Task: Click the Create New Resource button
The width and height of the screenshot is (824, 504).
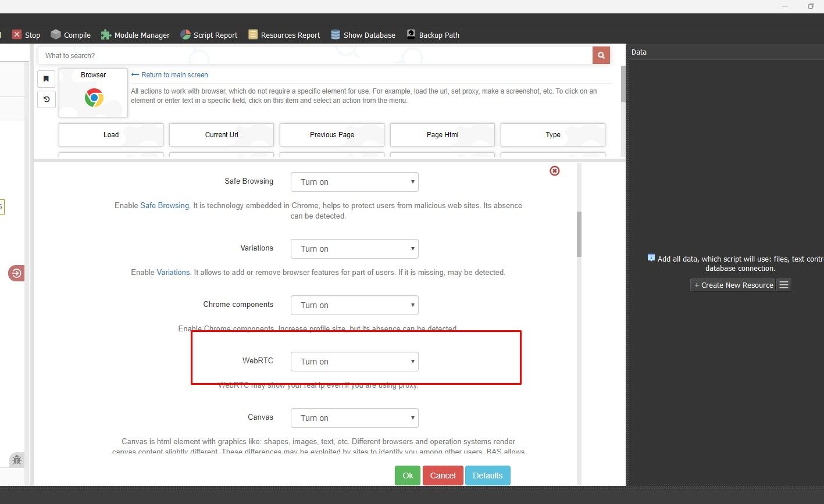Action: (x=733, y=285)
